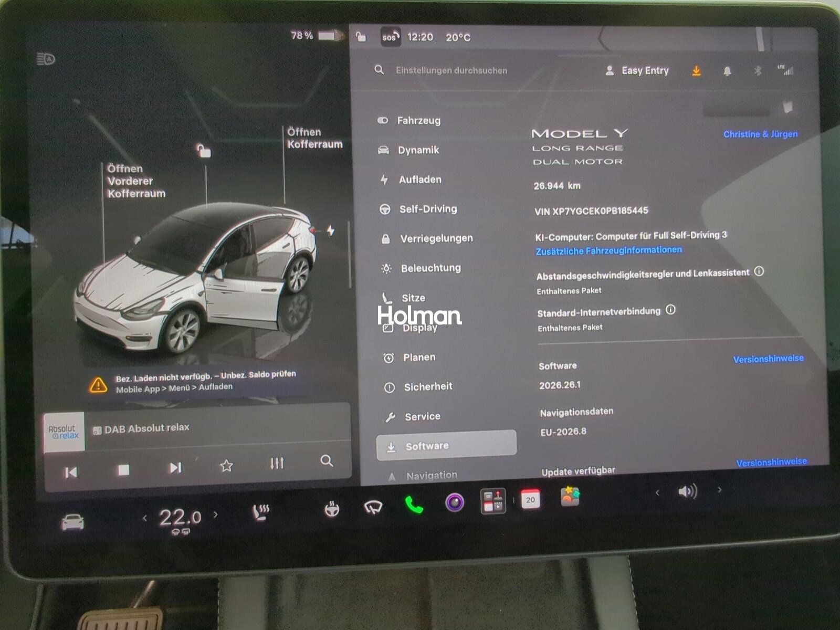Open the Fahrzeug settings menu
This screenshot has width=840, height=630.
tap(409, 120)
